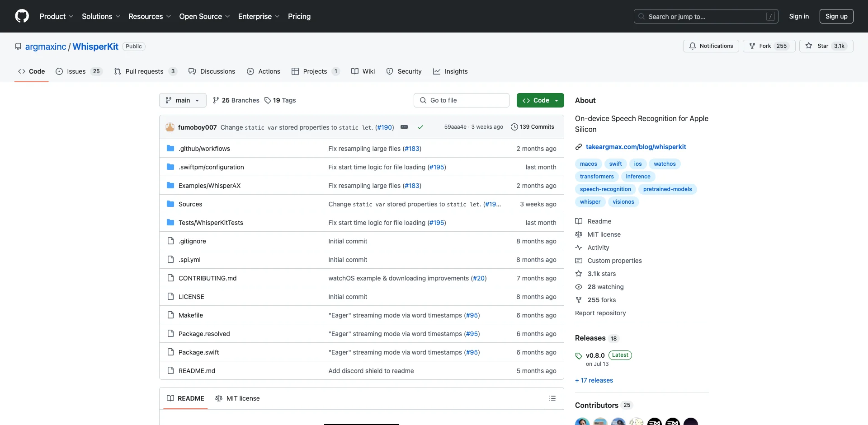
Task: View 25 Branches link
Action: click(x=236, y=100)
